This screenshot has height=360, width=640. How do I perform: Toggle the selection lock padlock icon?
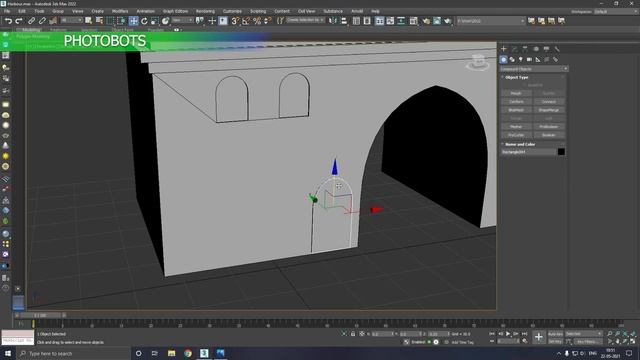click(353, 334)
